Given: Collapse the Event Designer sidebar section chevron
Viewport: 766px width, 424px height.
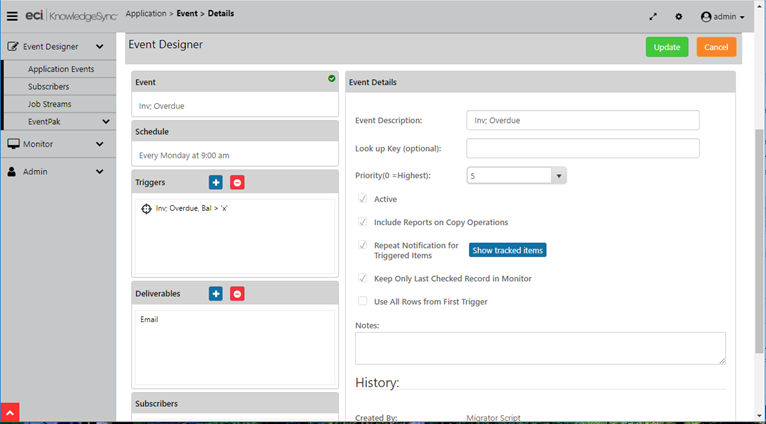Looking at the screenshot, I should (100, 47).
